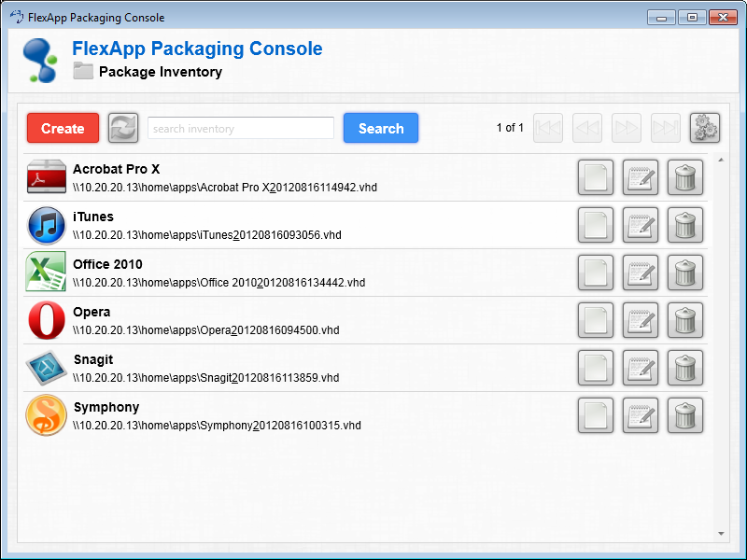
Task: Go to the first page of results
Action: 548,128
